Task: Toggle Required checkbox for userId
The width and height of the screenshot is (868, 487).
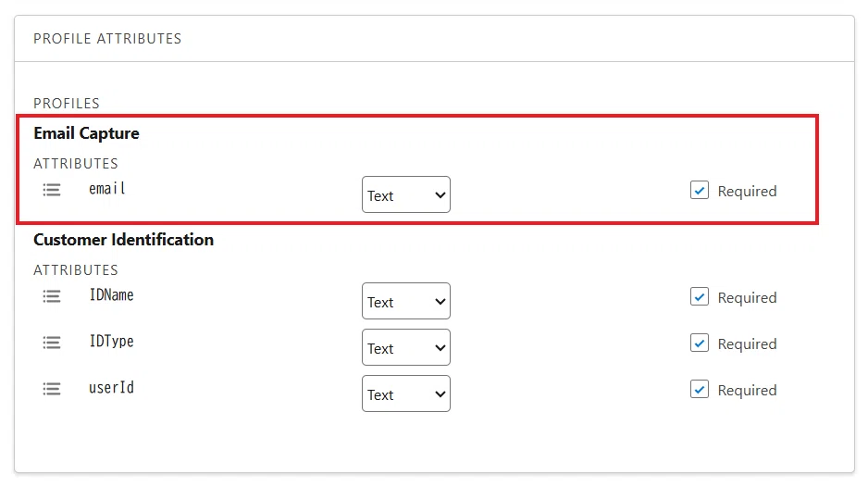Action: (700, 389)
